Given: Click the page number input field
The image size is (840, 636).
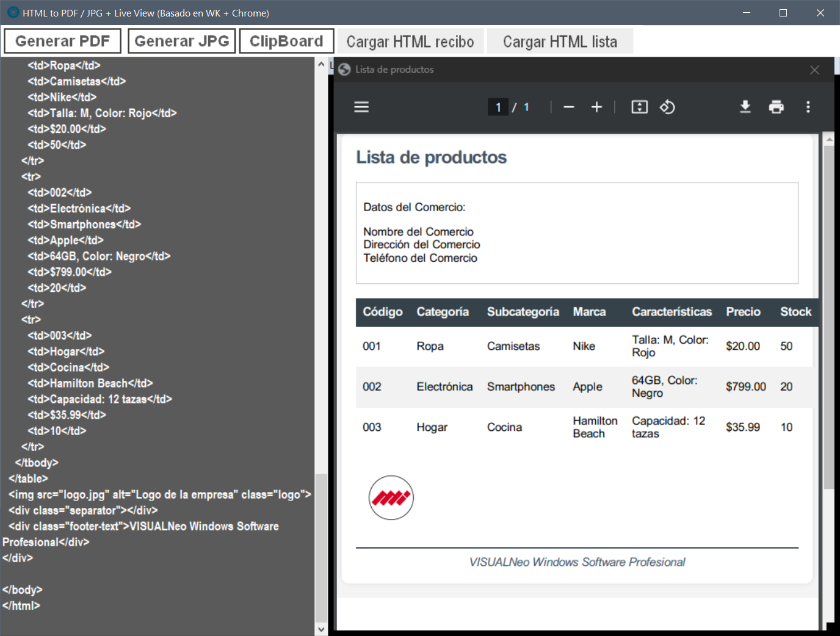Looking at the screenshot, I should coord(498,107).
